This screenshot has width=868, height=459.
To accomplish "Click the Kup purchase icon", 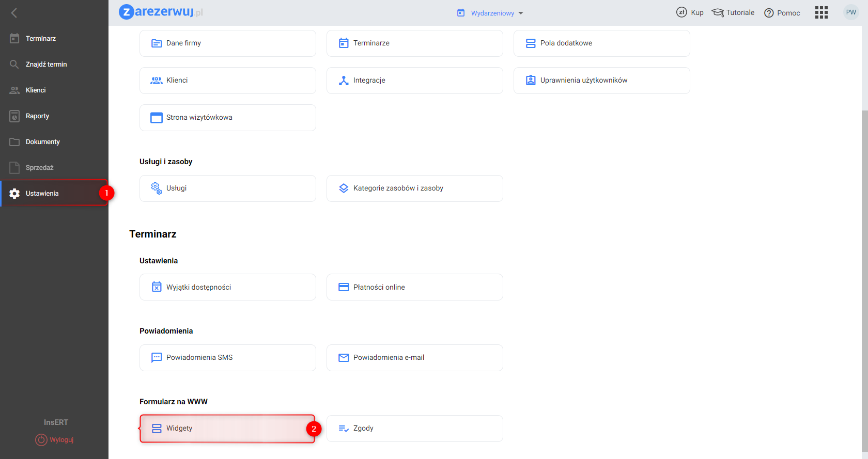I will tap(681, 12).
